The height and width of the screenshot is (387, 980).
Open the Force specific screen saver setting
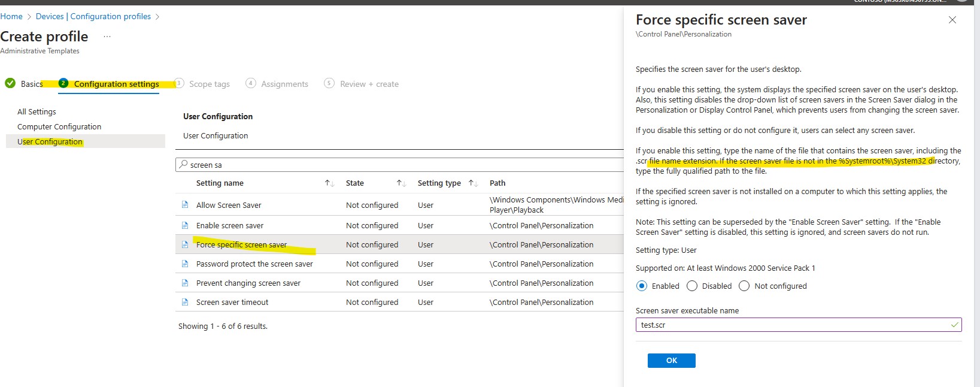[x=241, y=244]
